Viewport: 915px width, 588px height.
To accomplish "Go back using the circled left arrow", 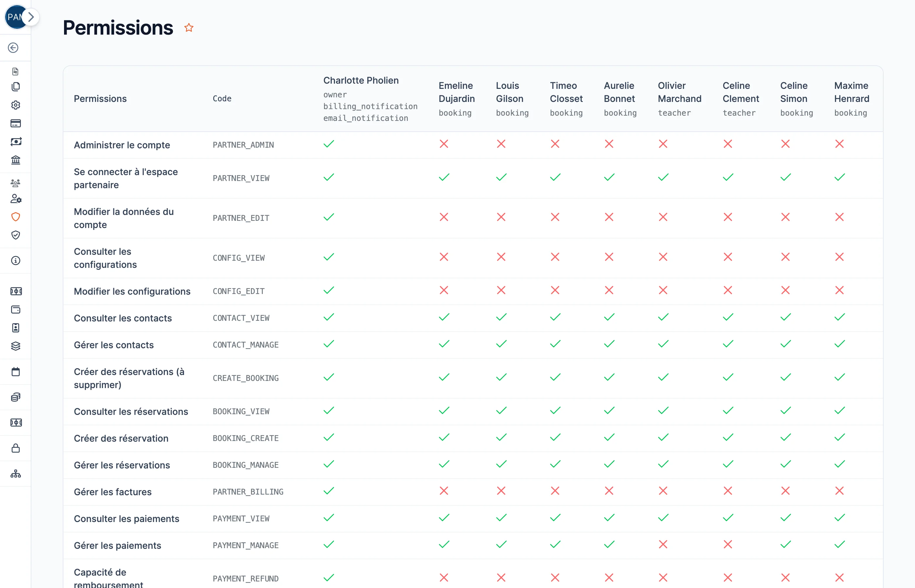I will (13, 48).
